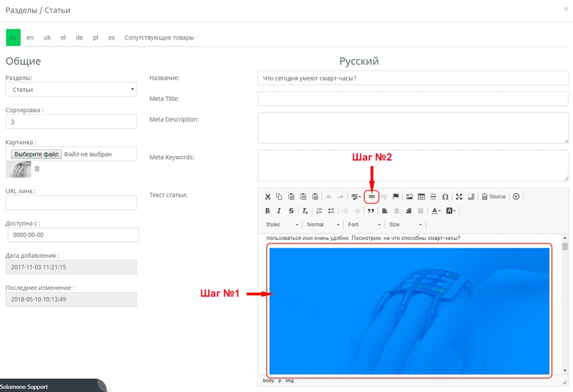Click the Source button in editor
Image resolution: width=573 pixels, height=392 pixels.
tap(493, 197)
